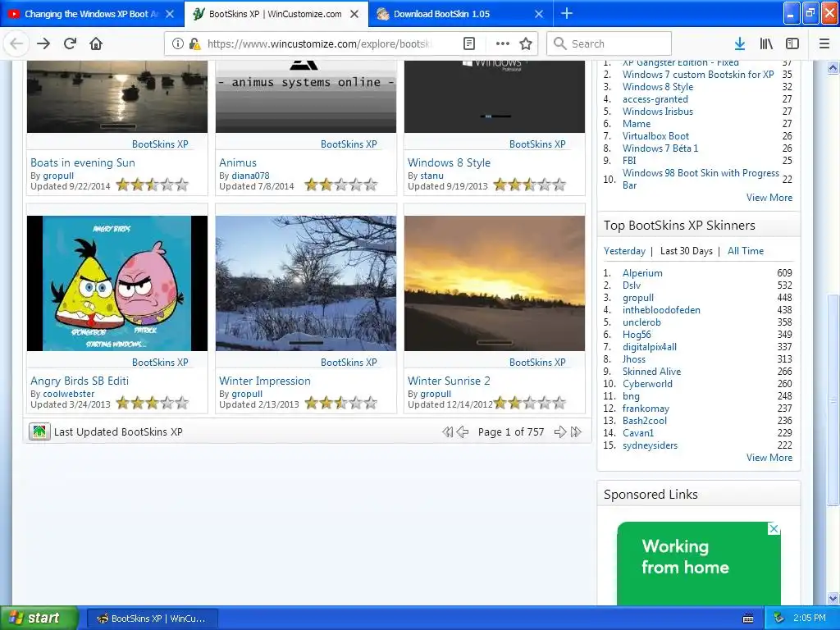This screenshot has width=840, height=630.
Task: Open a new tab with plus button
Action: coord(567,13)
